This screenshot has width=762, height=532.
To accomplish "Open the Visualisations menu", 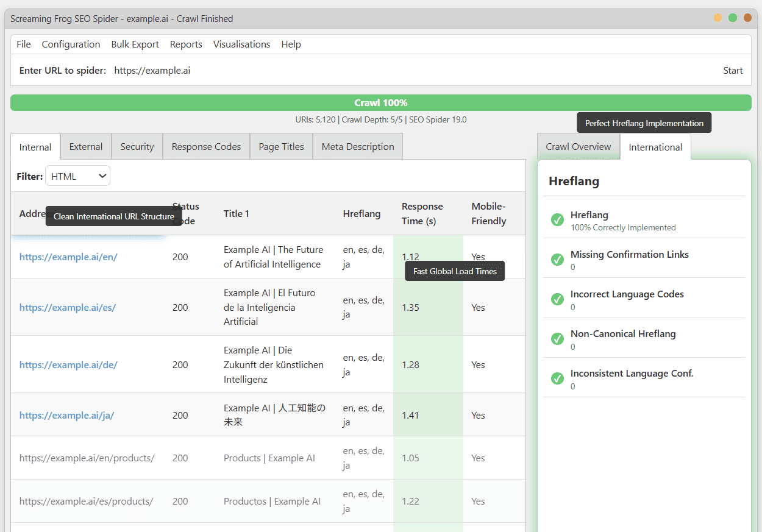I will pos(241,44).
